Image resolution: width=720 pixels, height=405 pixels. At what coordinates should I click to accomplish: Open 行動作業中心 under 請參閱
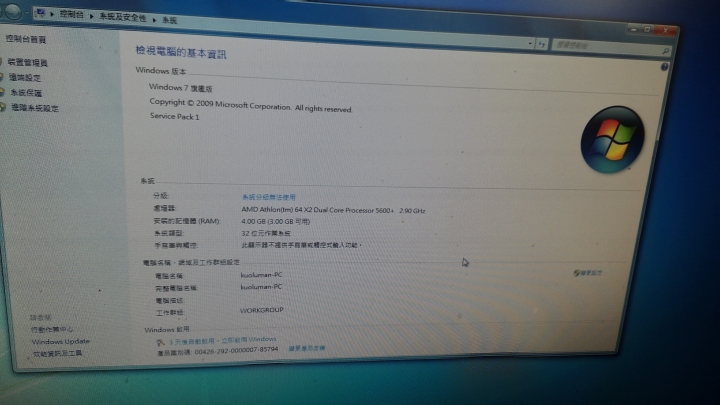coord(52,330)
